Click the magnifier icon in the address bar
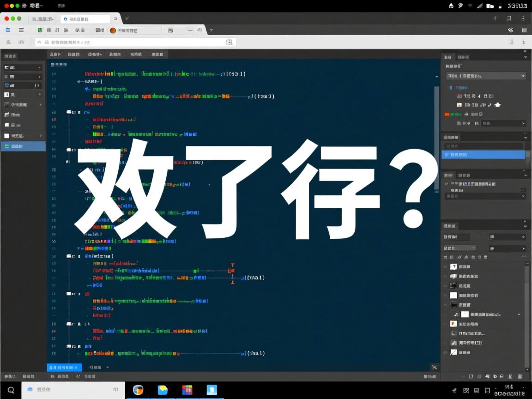 coord(230,42)
